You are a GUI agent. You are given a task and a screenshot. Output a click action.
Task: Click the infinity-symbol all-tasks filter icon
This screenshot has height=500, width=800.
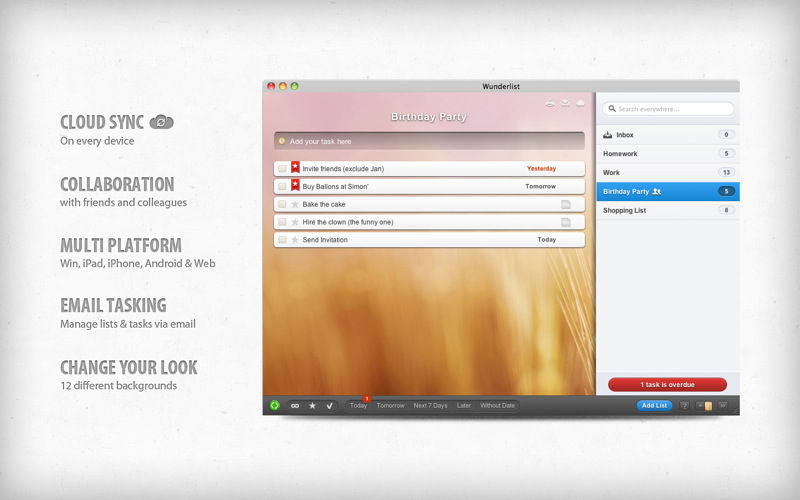pyautogui.click(x=295, y=406)
